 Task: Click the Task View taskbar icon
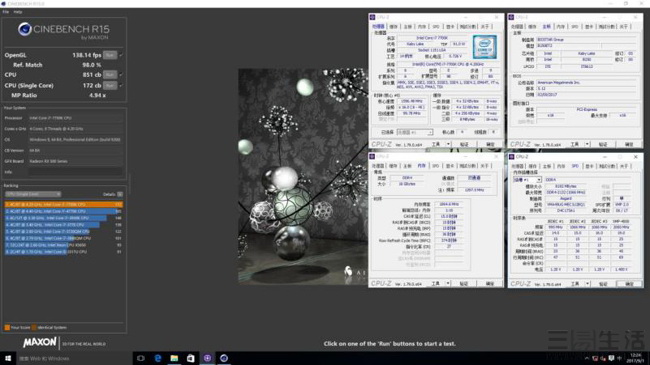(x=141, y=358)
